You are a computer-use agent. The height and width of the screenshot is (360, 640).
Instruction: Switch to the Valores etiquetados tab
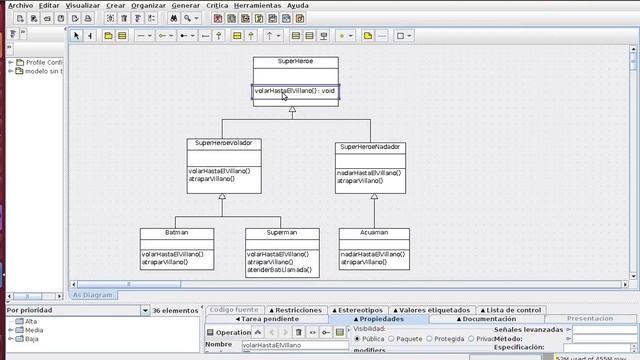[x=431, y=310]
